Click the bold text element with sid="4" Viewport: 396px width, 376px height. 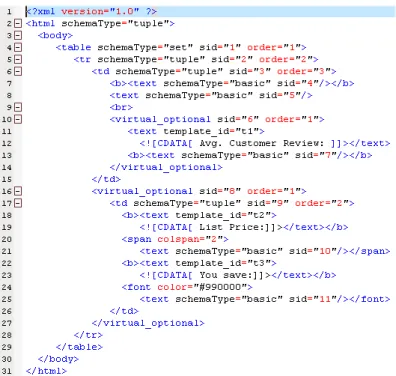[232, 83]
